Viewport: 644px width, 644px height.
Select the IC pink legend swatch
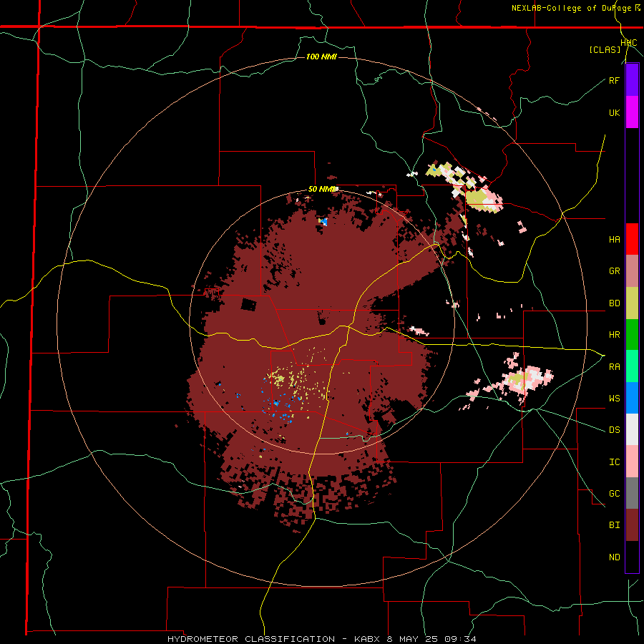632,462
